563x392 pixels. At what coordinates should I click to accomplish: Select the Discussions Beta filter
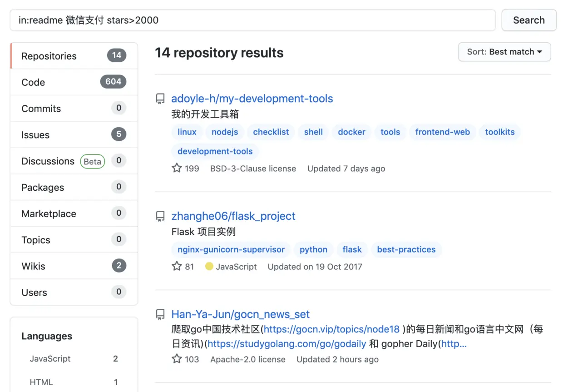[74, 161]
